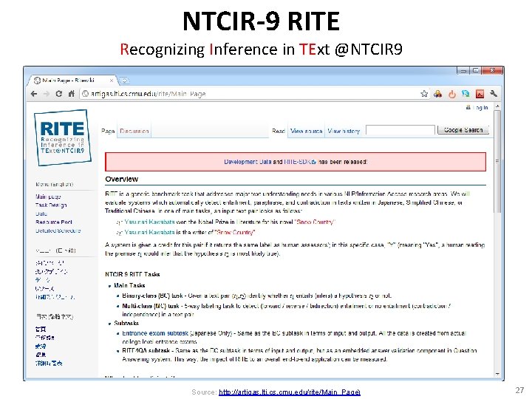
Task: Maximize the browser window
Action: point(476,71)
